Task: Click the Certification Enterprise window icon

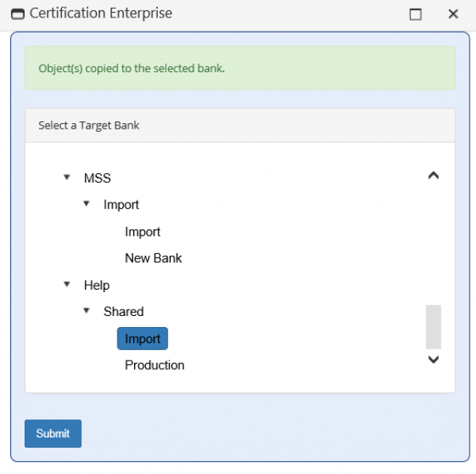Action: (x=17, y=14)
